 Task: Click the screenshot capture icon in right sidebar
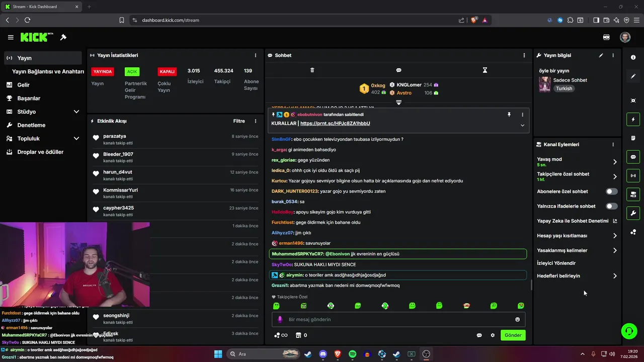(x=633, y=101)
